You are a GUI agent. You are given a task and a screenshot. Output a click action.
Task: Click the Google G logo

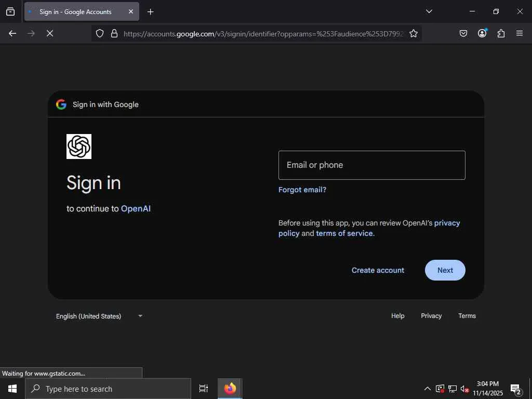coord(61,104)
